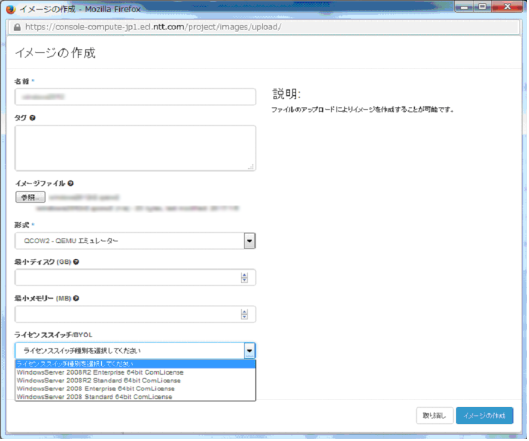Click the Firefox logo in the title bar
Screen dimensions: 529x441
point(10,9)
